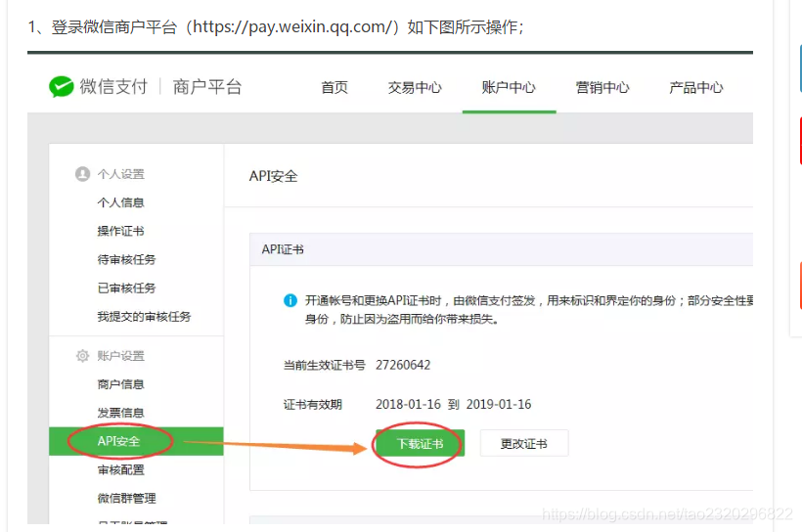Open 待审核任务 in the sidebar
This screenshot has height=532, width=802.
[x=126, y=260]
